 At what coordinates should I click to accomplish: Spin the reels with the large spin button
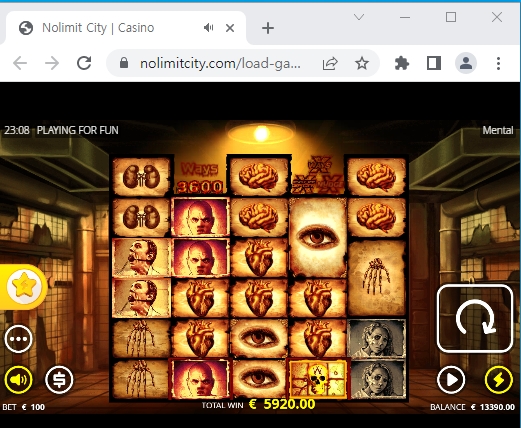(x=475, y=318)
